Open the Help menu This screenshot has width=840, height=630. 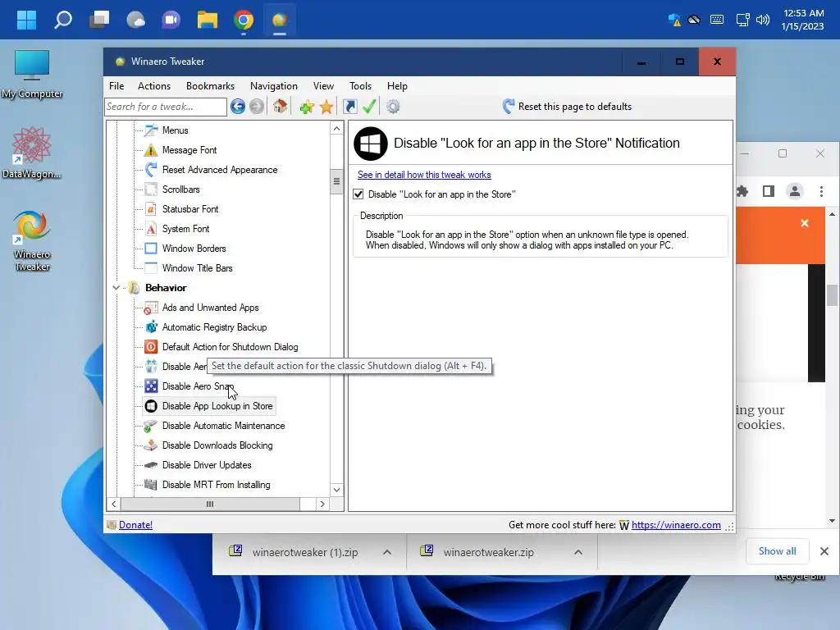pyautogui.click(x=397, y=85)
